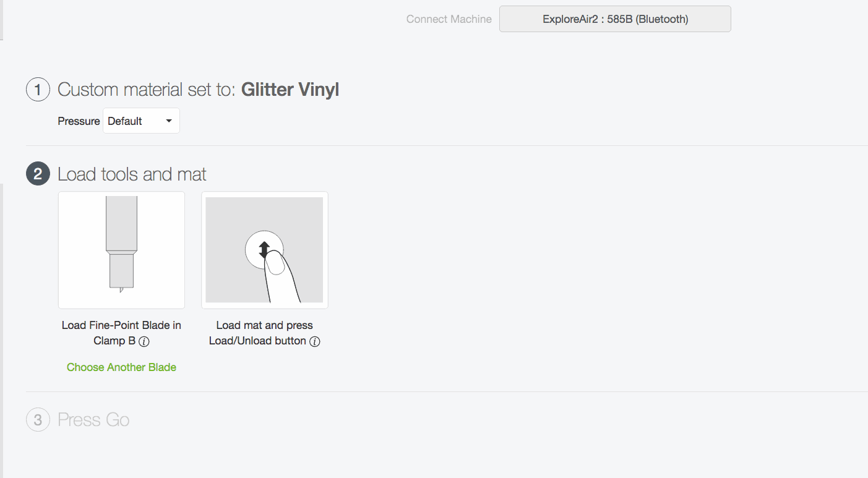Click the Connect Machine label
The height and width of the screenshot is (478, 868).
tap(449, 19)
